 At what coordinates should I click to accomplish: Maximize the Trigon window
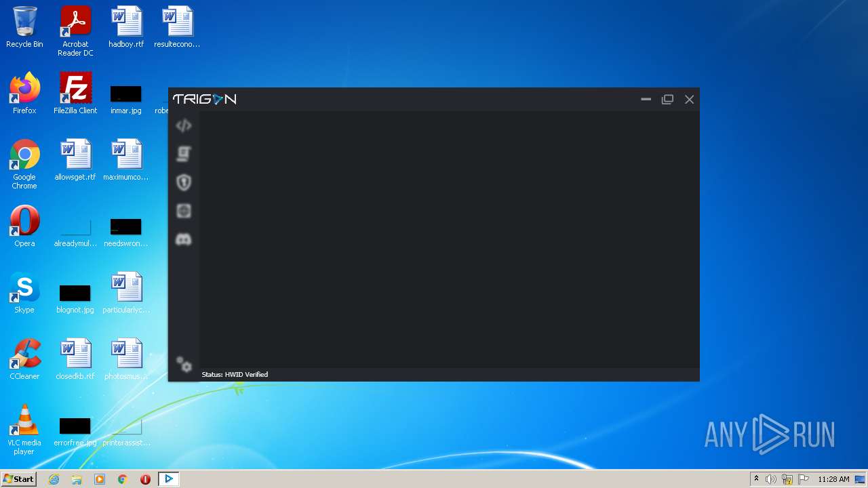point(667,100)
